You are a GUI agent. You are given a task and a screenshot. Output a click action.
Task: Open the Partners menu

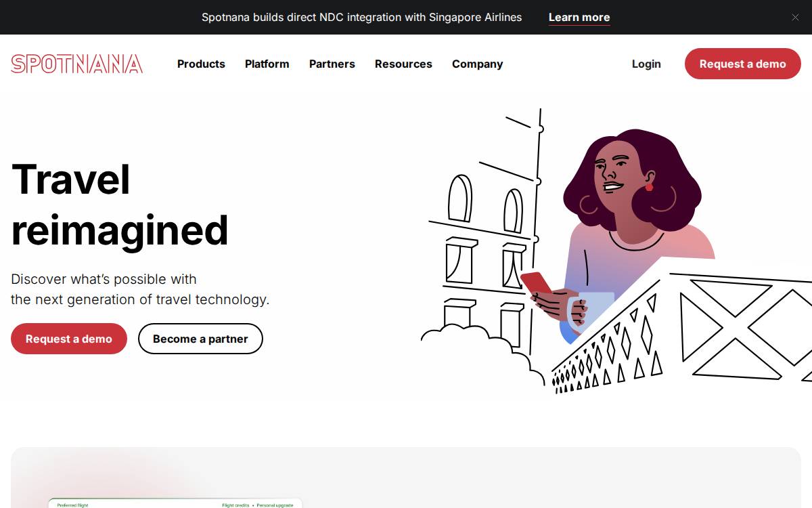(332, 64)
